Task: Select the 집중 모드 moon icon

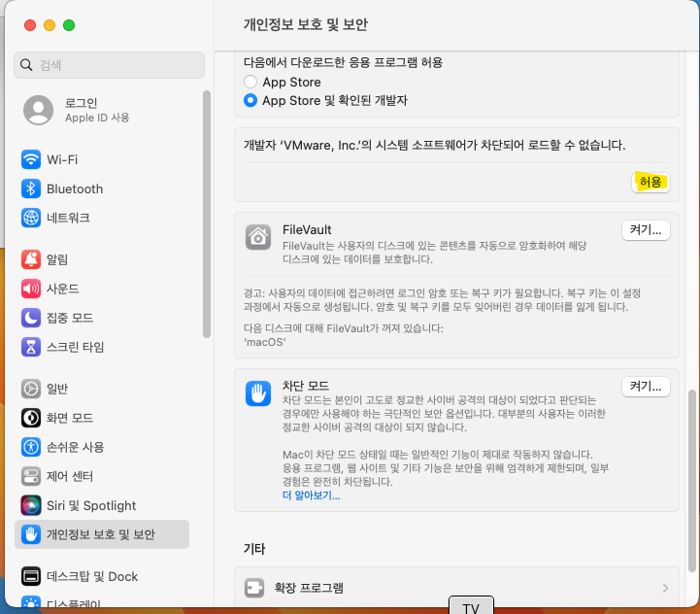Action: (x=31, y=318)
